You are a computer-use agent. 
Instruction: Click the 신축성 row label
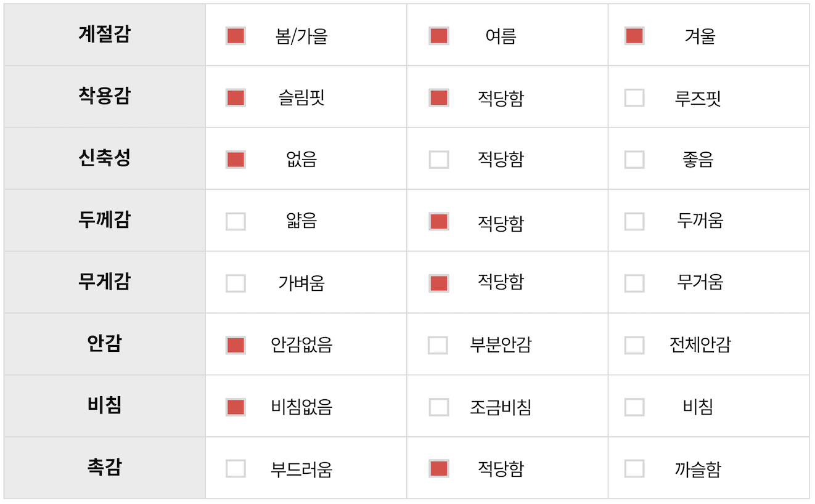tap(104, 158)
